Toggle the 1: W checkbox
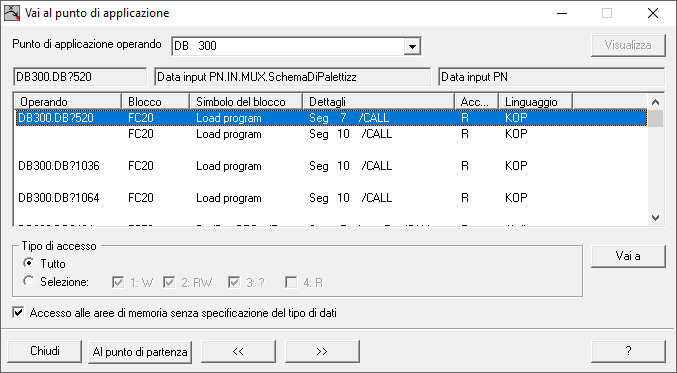 [x=117, y=282]
